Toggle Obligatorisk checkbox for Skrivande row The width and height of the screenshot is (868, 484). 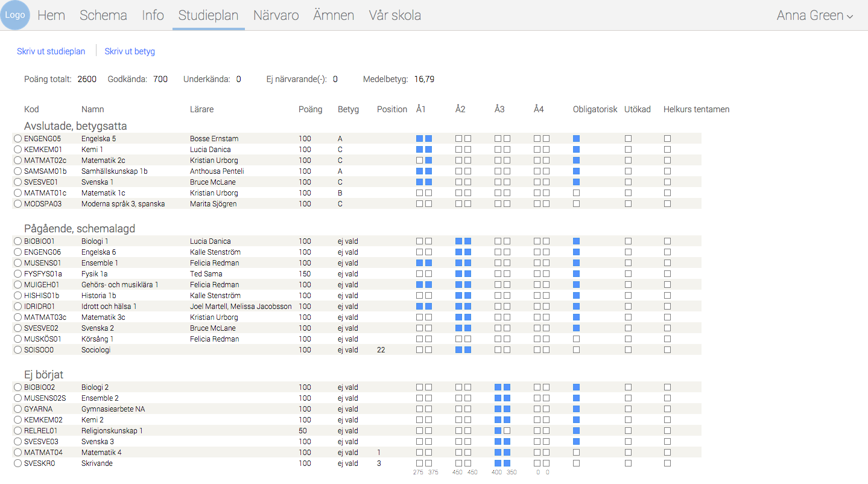tap(577, 463)
